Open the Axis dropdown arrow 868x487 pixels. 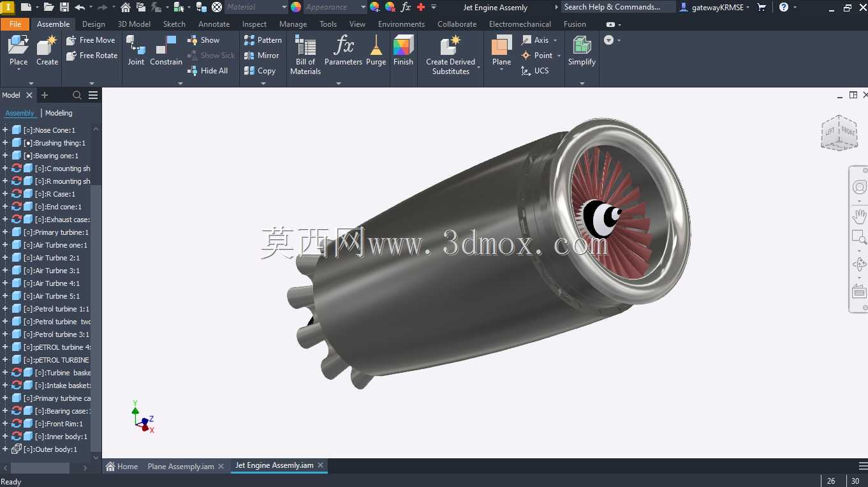click(555, 40)
